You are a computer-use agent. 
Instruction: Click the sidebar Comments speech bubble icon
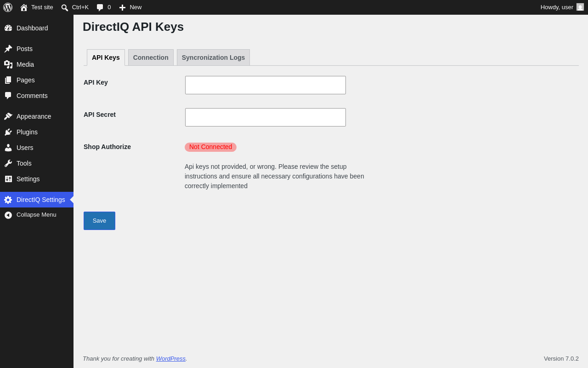[x=8, y=96]
